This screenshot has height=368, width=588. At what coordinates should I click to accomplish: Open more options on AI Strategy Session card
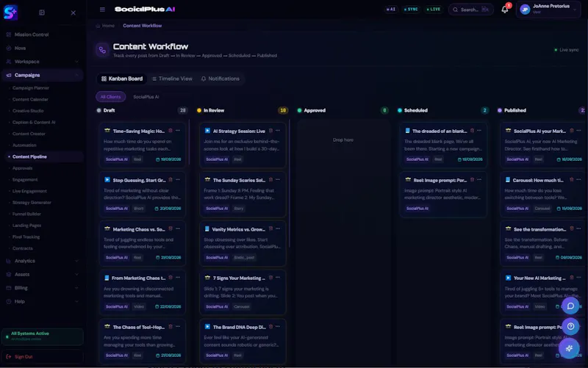tap(278, 131)
